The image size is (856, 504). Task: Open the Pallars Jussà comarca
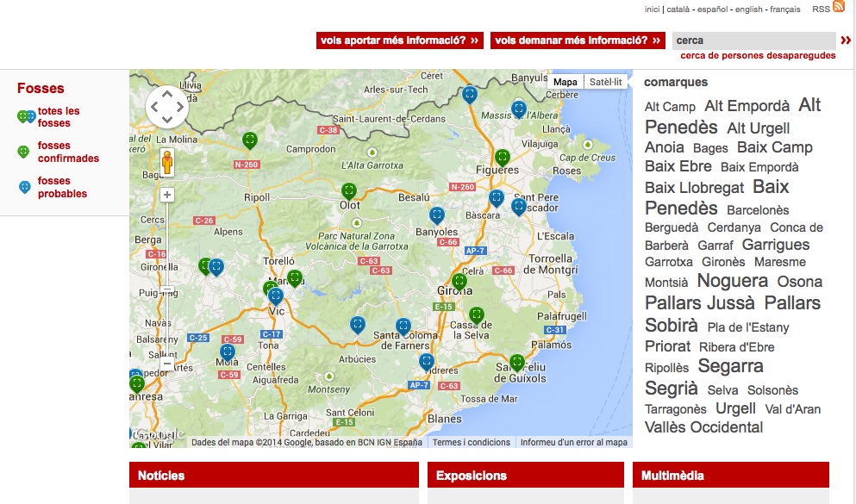click(x=700, y=302)
